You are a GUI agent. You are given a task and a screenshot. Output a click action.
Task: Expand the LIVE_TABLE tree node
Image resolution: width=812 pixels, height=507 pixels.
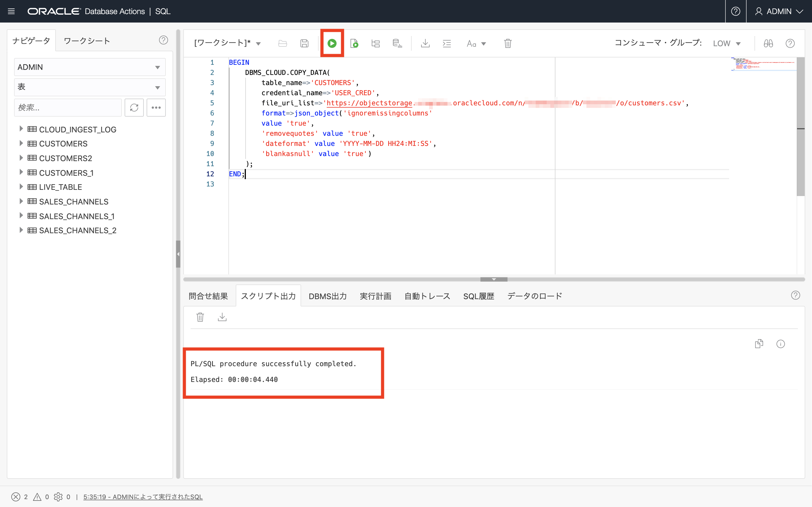pyautogui.click(x=21, y=187)
